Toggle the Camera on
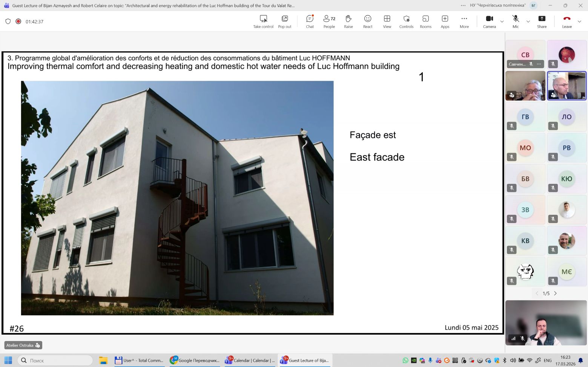This screenshot has height=367, width=588. [489, 21]
